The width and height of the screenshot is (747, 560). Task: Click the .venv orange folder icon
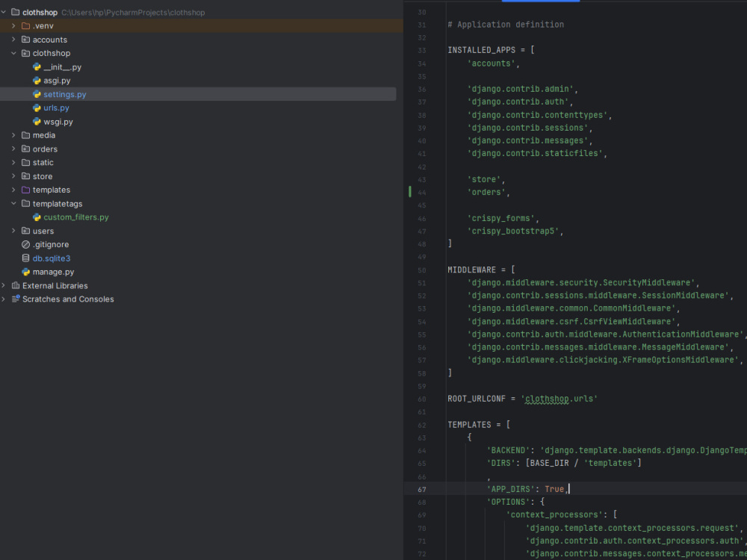pyautogui.click(x=25, y=25)
